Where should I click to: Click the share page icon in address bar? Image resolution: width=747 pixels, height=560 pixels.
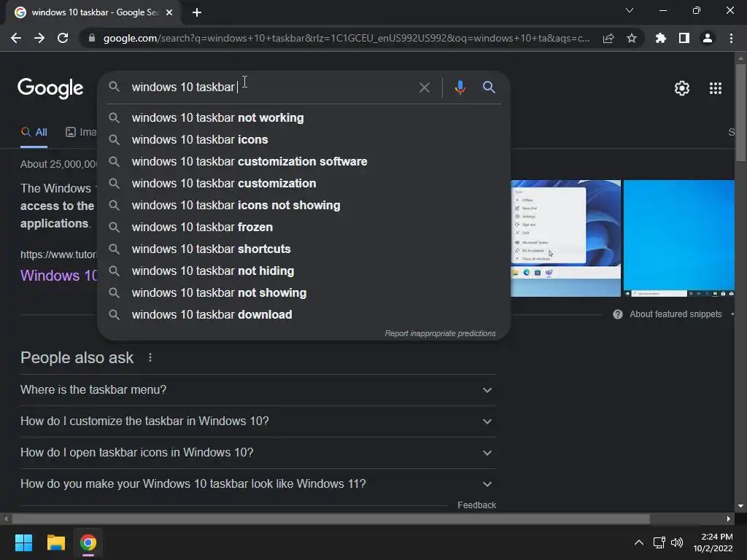[608, 38]
